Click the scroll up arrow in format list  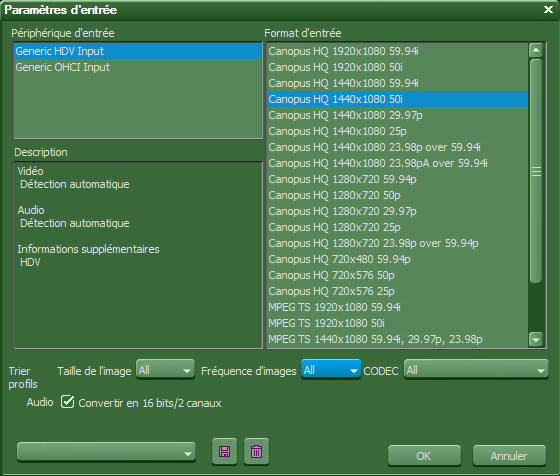536,50
